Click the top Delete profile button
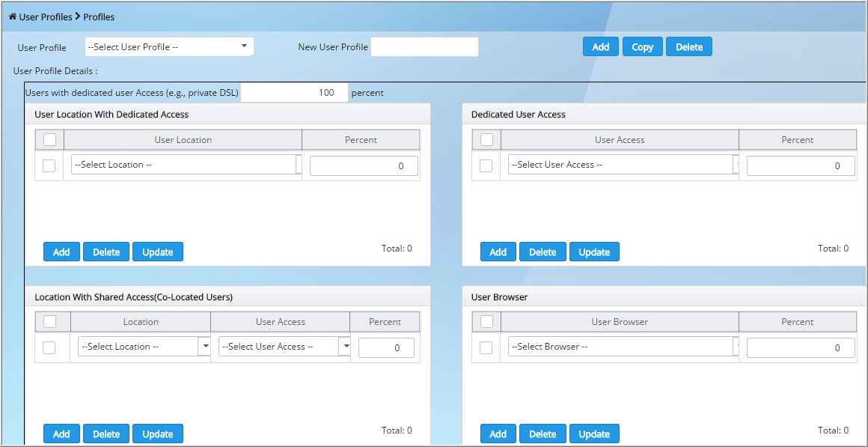Viewport: 868px width, 447px height. [x=688, y=47]
